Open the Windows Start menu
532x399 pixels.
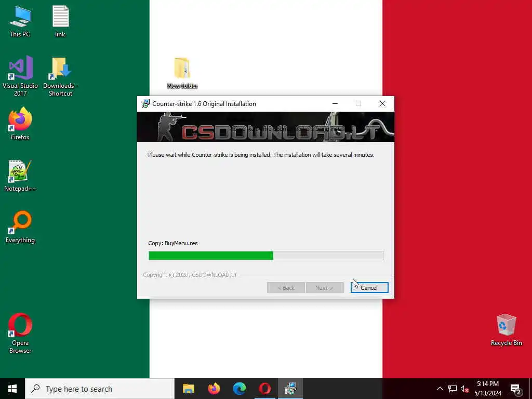point(12,389)
